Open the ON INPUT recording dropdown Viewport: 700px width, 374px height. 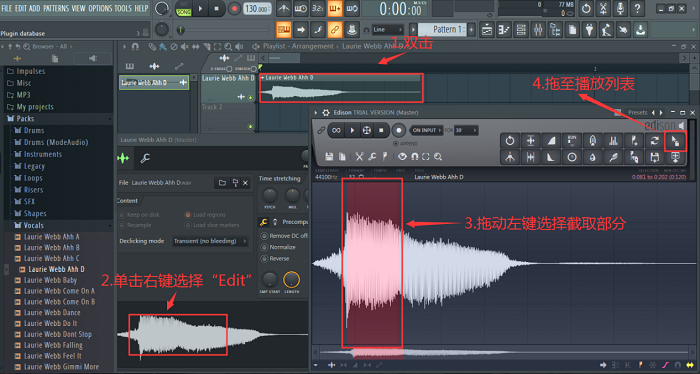pos(426,130)
